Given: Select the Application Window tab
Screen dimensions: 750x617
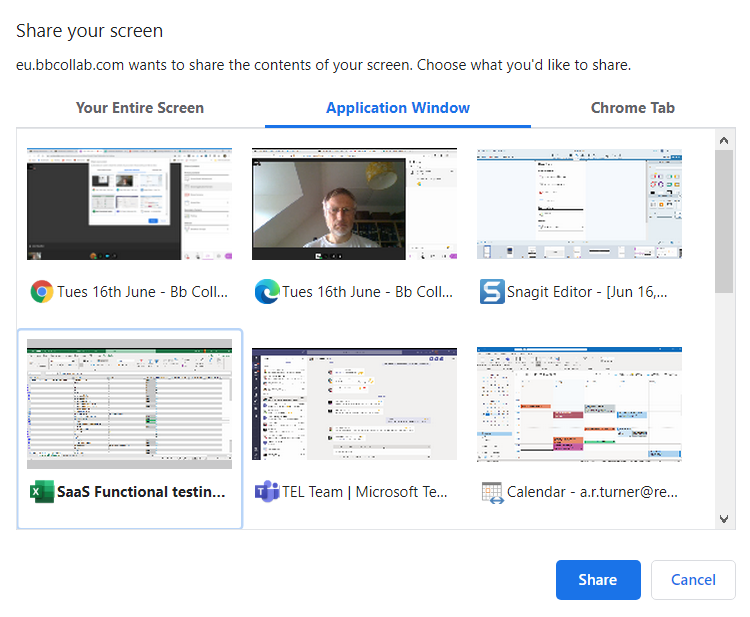Looking at the screenshot, I should [397, 108].
